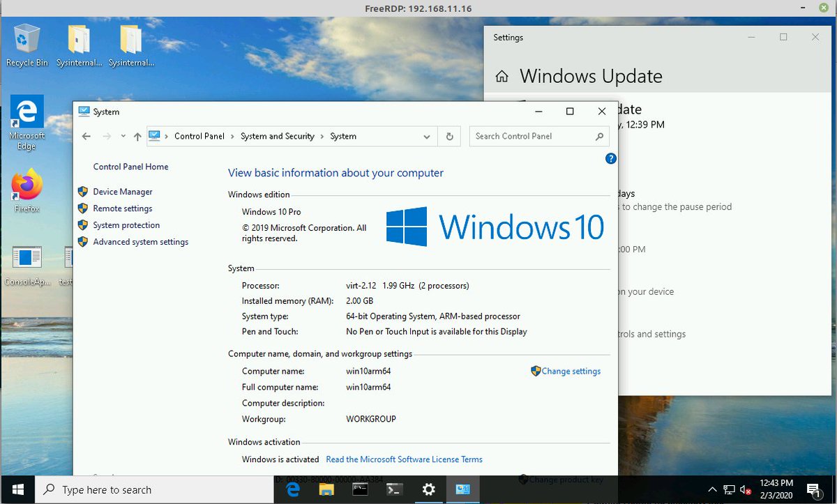Click the taskbar clock showing 12:43 PM
837x504 pixels.
click(x=776, y=489)
